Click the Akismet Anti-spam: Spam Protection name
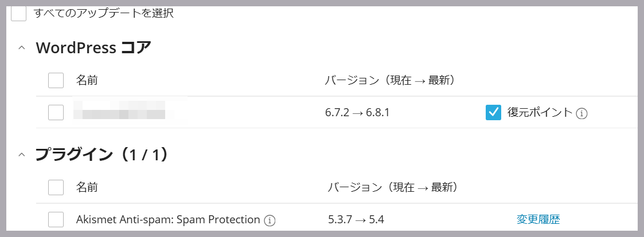 click(x=168, y=220)
